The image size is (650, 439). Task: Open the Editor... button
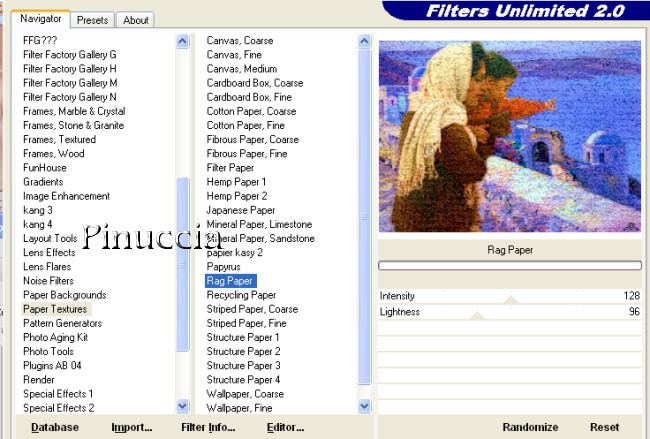tap(286, 427)
